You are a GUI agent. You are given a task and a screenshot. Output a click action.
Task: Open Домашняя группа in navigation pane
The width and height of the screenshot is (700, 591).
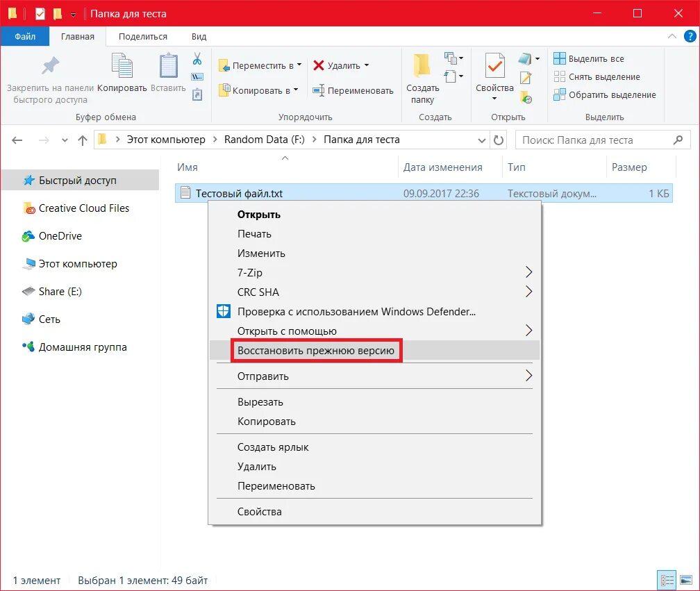80,347
